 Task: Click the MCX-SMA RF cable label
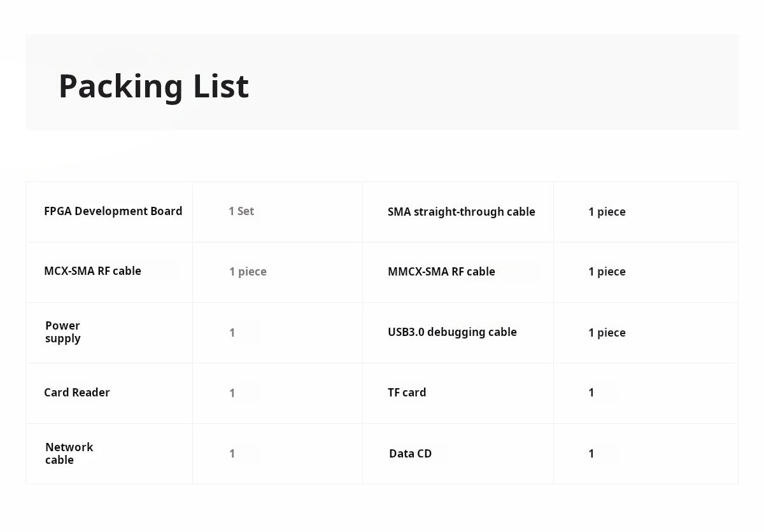[x=93, y=271]
